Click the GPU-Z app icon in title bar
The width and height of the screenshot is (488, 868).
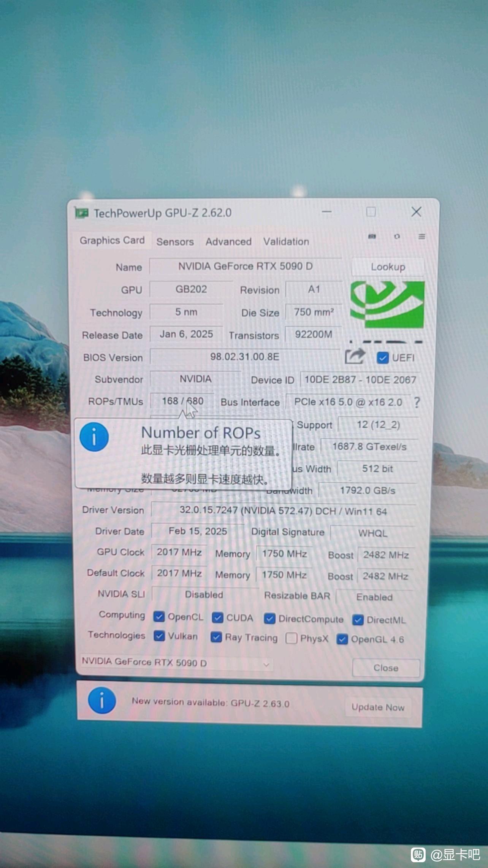pyautogui.click(x=81, y=213)
